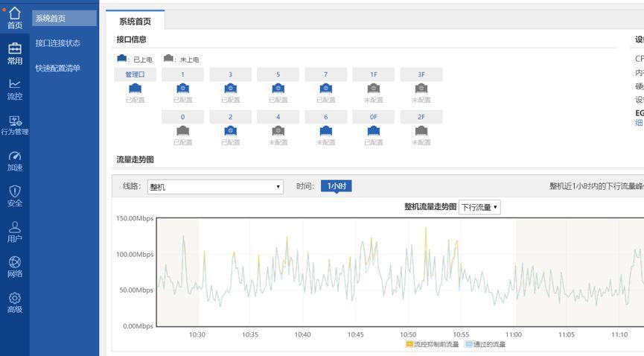Click the 50.00Mbps axis label

[136, 290]
